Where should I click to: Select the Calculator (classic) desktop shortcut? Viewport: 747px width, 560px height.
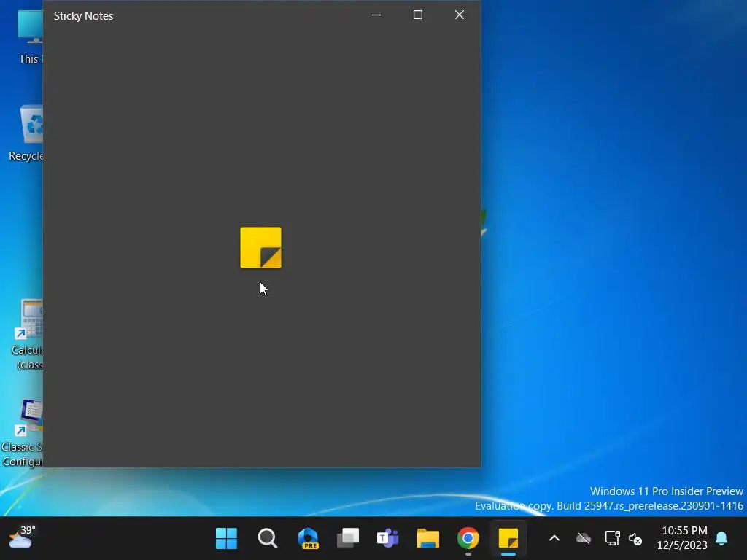click(x=28, y=335)
